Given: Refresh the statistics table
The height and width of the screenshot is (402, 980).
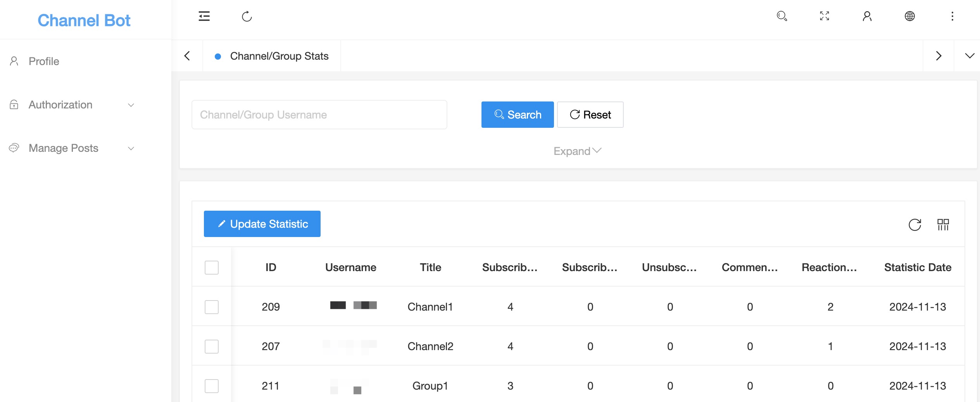Looking at the screenshot, I should [x=914, y=225].
